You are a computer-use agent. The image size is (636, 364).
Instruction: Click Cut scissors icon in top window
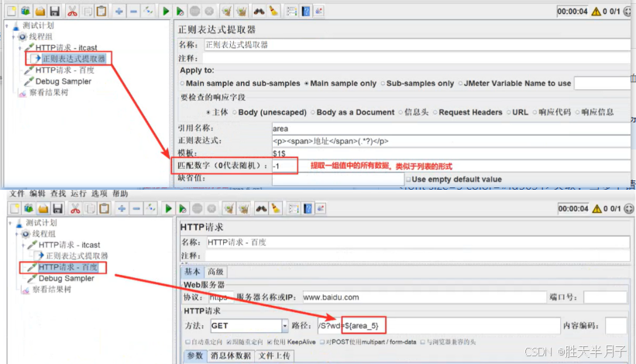coord(72,12)
